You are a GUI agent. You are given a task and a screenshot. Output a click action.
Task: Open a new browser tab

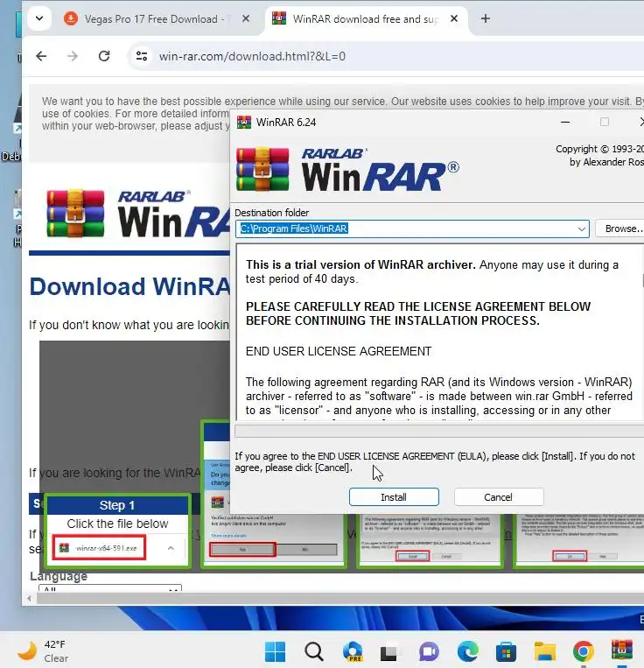click(x=486, y=18)
